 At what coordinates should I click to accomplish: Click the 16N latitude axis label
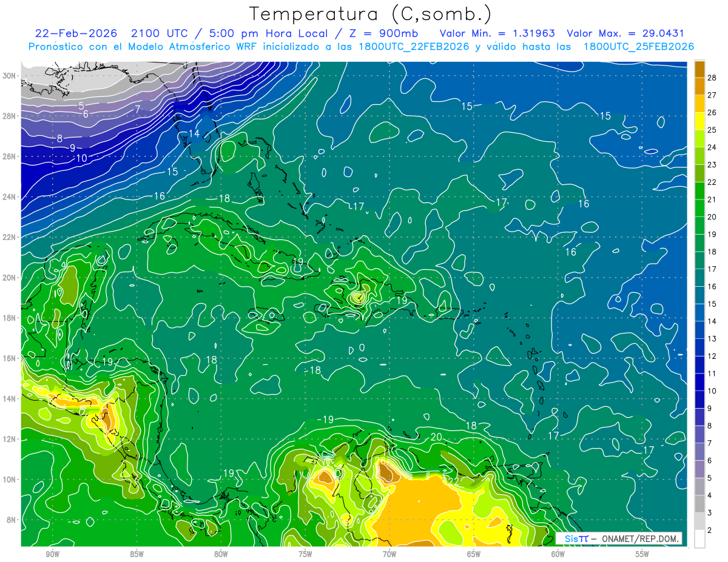click(10, 358)
